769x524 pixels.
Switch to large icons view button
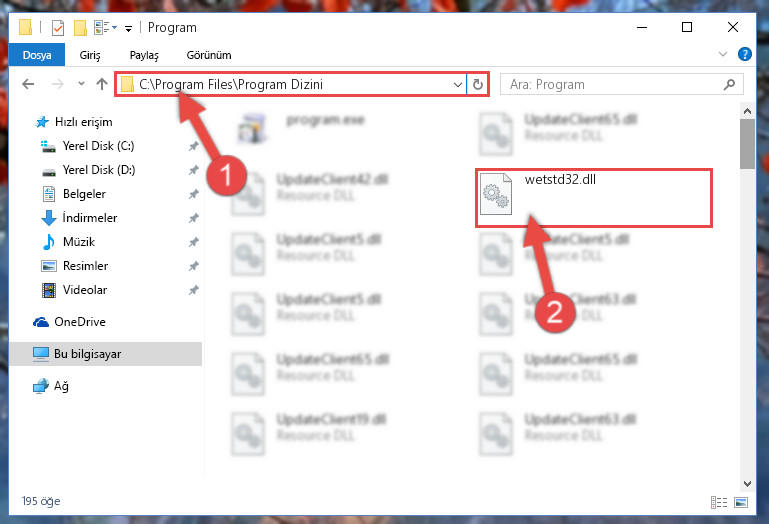click(741, 502)
